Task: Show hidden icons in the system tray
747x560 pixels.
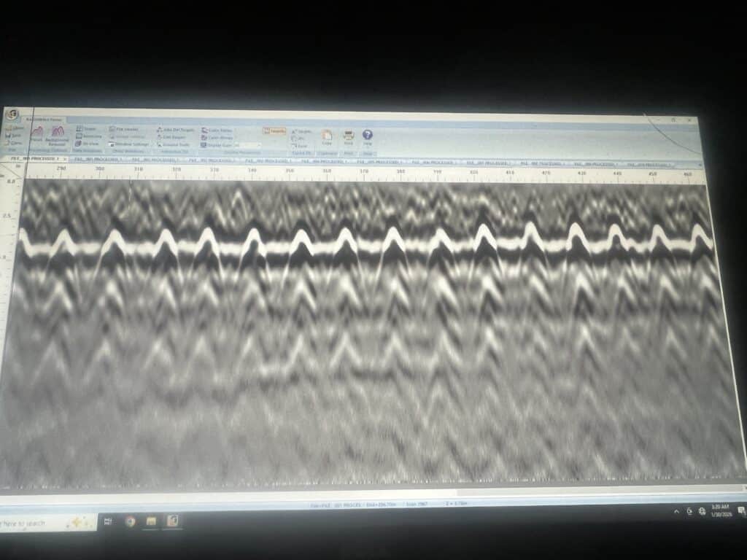Action: pyautogui.click(x=676, y=512)
